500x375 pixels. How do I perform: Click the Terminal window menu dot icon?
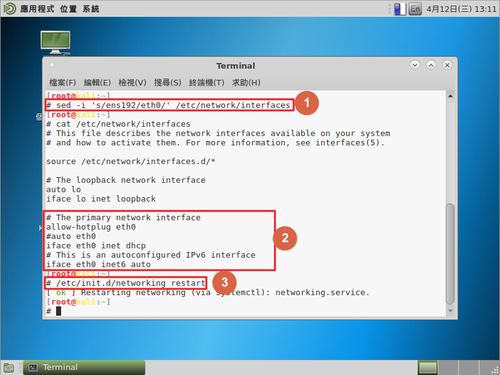pos(52,65)
